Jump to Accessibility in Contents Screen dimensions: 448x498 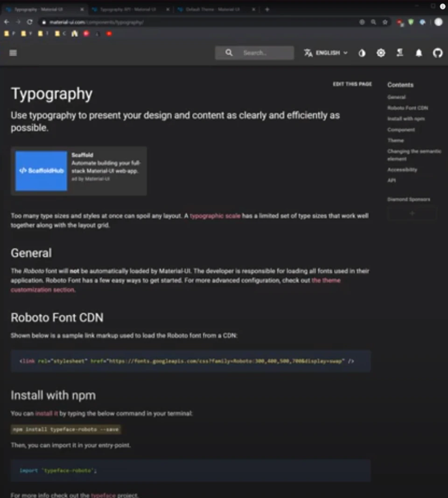[402, 170]
